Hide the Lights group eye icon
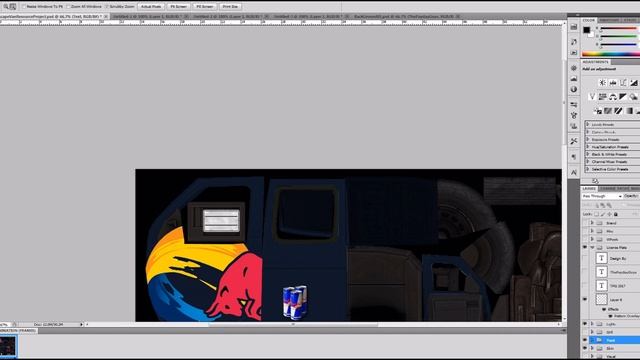The height and width of the screenshot is (360, 640). (x=585, y=324)
